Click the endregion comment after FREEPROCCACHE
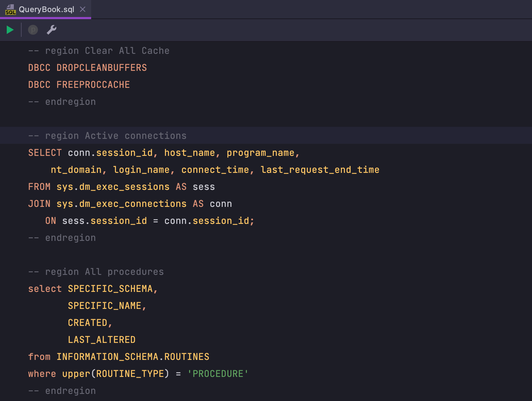Viewport: 532px width, 401px height. (62, 102)
